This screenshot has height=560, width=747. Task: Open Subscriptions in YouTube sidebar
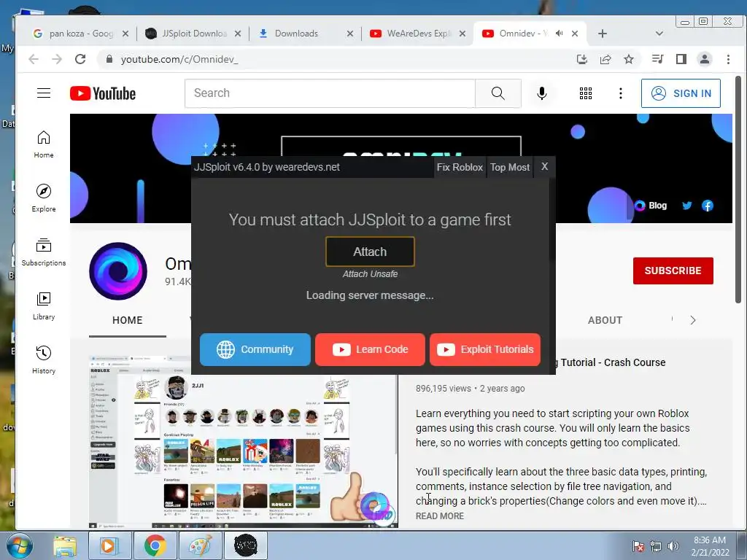pyautogui.click(x=43, y=252)
